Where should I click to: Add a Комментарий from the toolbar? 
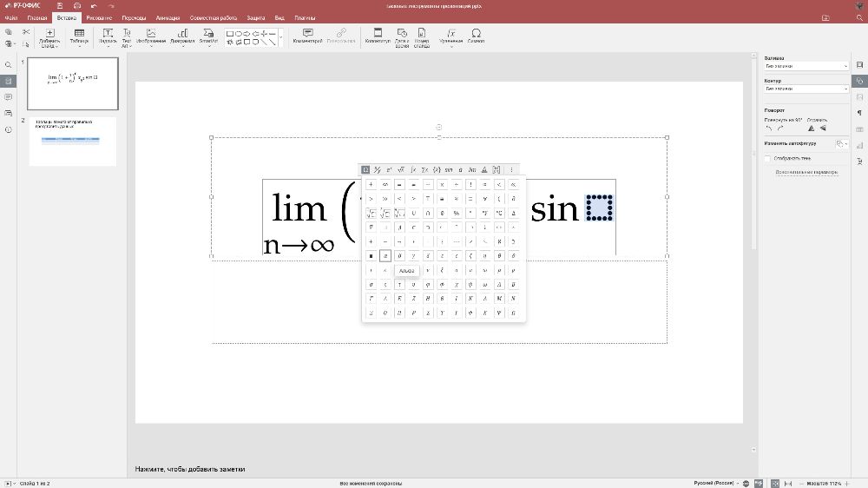pyautogui.click(x=307, y=36)
